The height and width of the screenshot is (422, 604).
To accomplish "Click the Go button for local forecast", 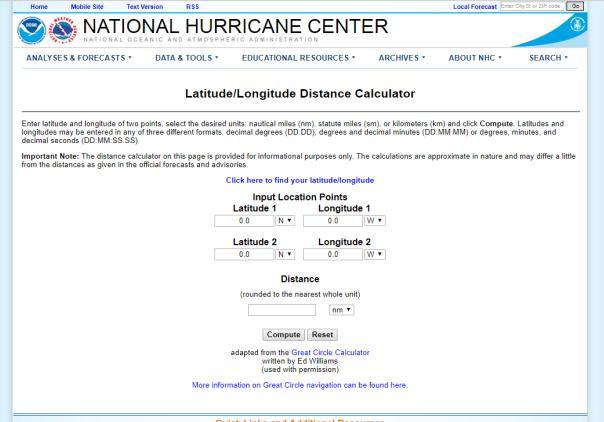I will point(575,6).
